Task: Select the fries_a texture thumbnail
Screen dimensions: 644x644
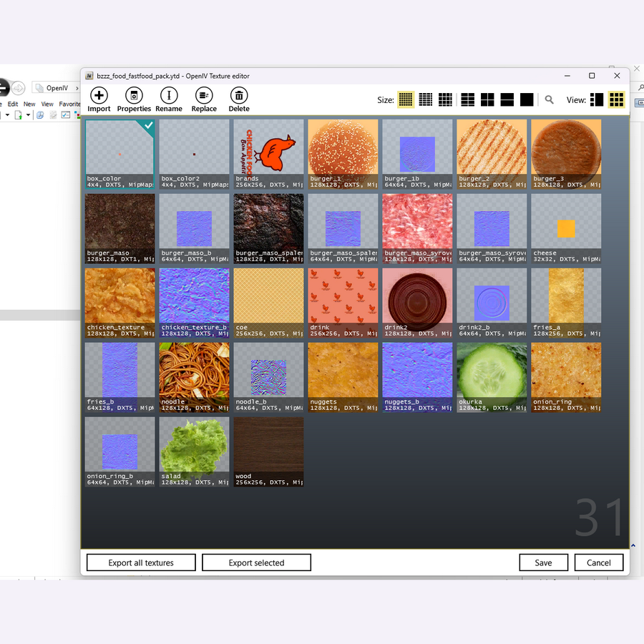Action: point(566,303)
